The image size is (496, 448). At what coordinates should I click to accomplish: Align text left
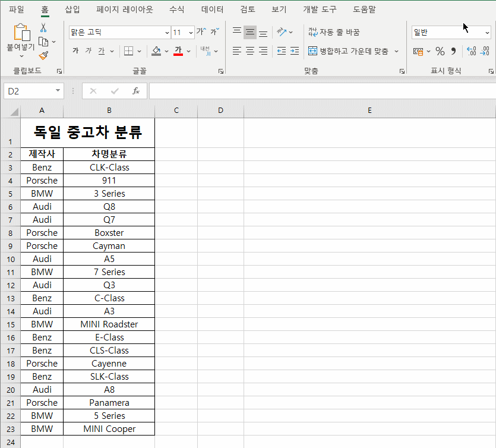tap(237, 51)
